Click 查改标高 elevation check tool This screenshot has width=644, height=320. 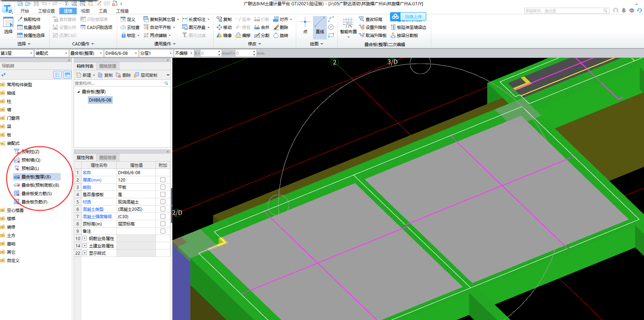tap(371, 19)
